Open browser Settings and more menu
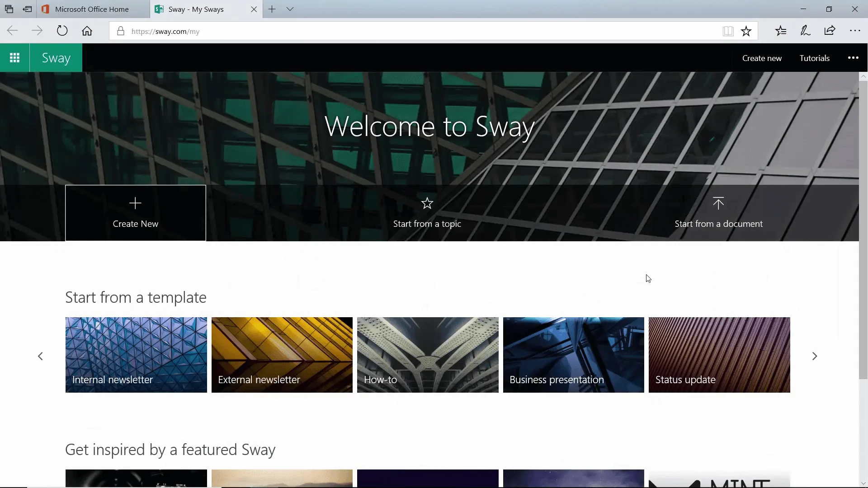 pyautogui.click(x=855, y=31)
